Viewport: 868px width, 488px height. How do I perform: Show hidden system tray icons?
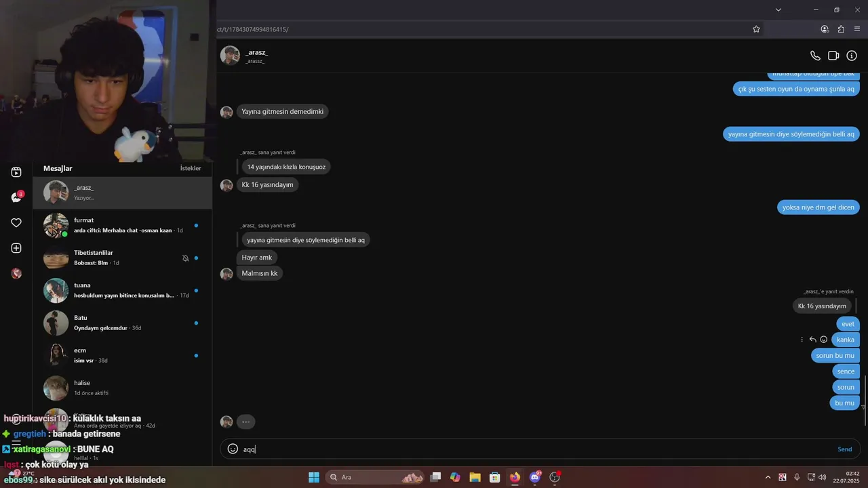click(768, 477)
